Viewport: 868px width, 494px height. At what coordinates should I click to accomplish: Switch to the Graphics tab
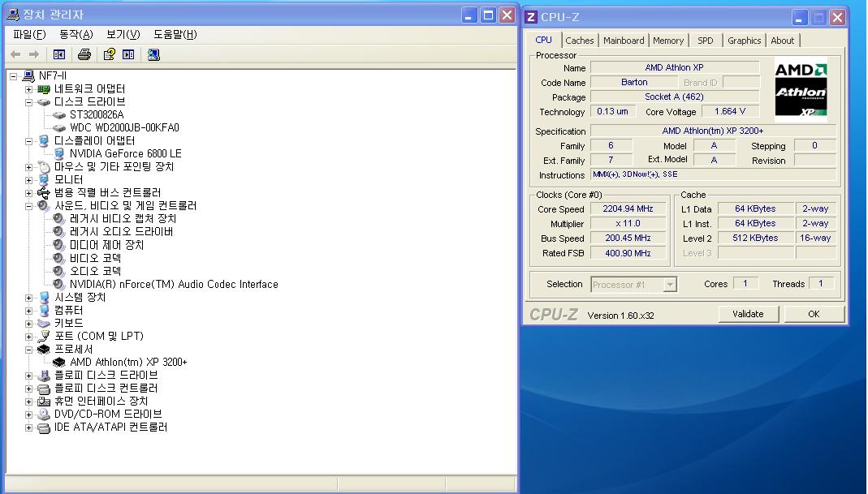[744, 41]
